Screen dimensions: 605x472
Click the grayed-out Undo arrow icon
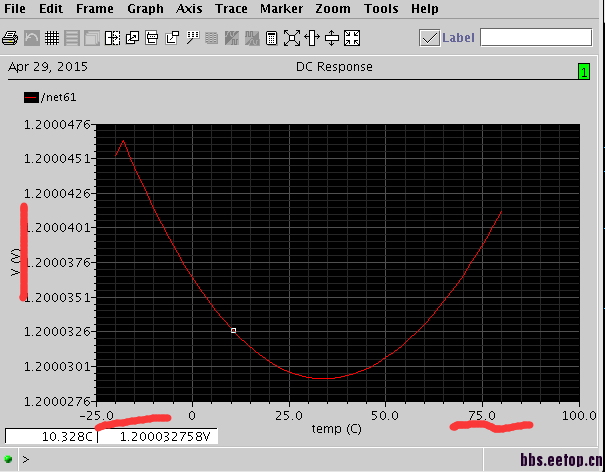(32, 38)
